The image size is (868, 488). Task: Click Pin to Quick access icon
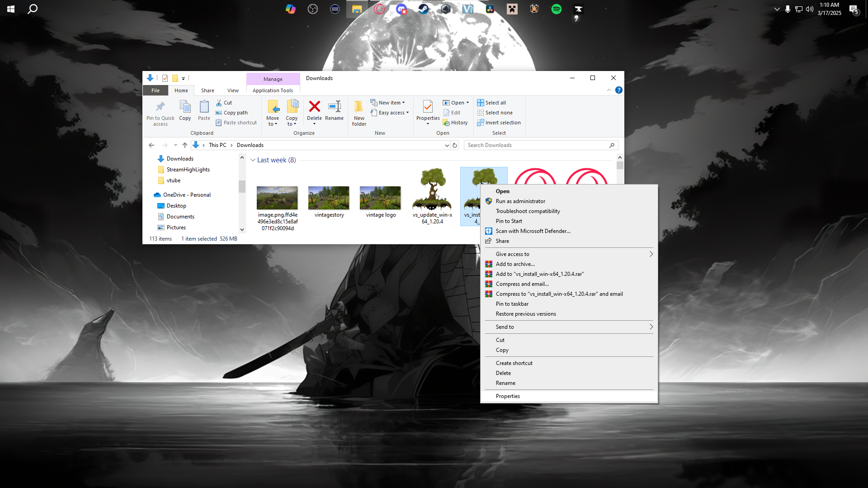tap(160, 107)
